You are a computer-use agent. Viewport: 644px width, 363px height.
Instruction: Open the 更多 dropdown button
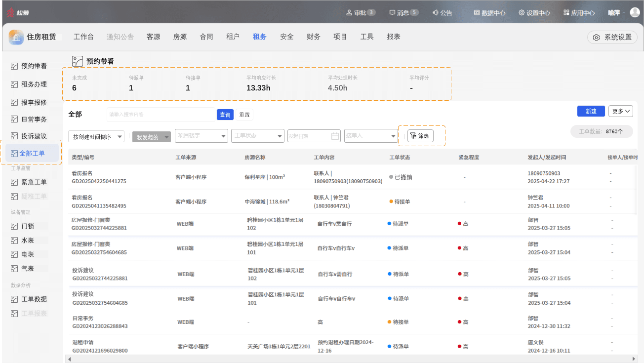(x=621, y=111)
